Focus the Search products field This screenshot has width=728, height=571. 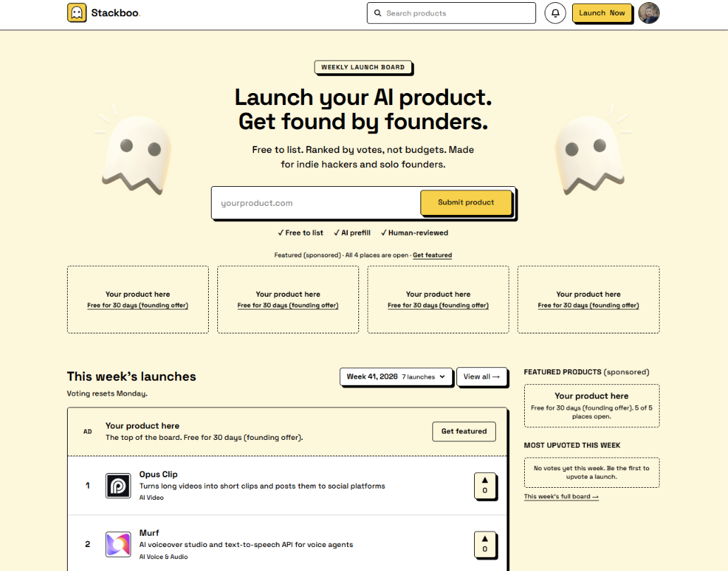(451, 13)
